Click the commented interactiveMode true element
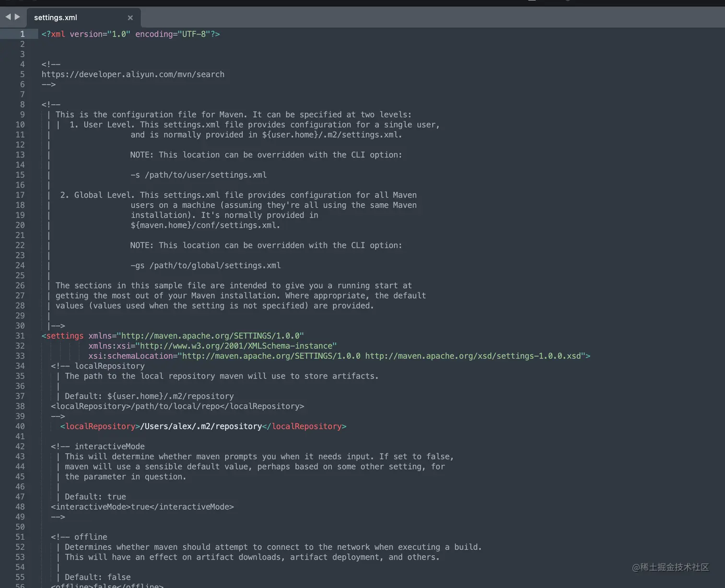The width and height of the screenshot is (725, 588). pyautogui.click(x=142, y=507)
